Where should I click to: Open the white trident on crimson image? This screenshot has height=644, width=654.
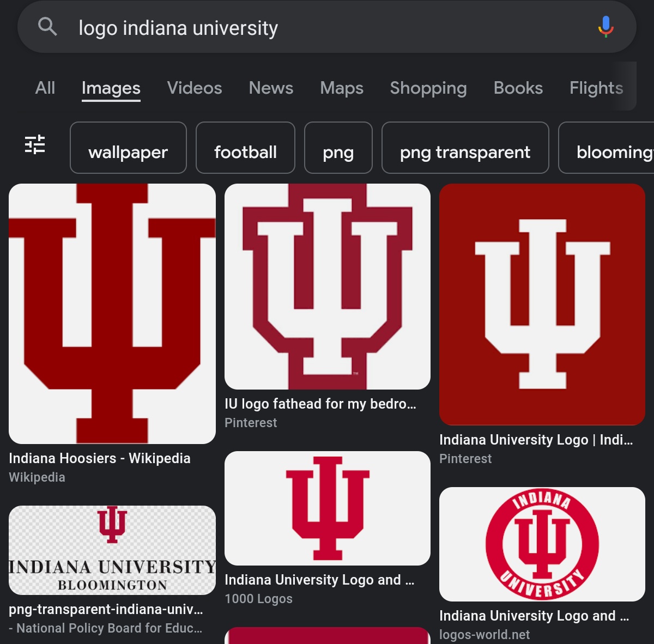tap(542, 305)
